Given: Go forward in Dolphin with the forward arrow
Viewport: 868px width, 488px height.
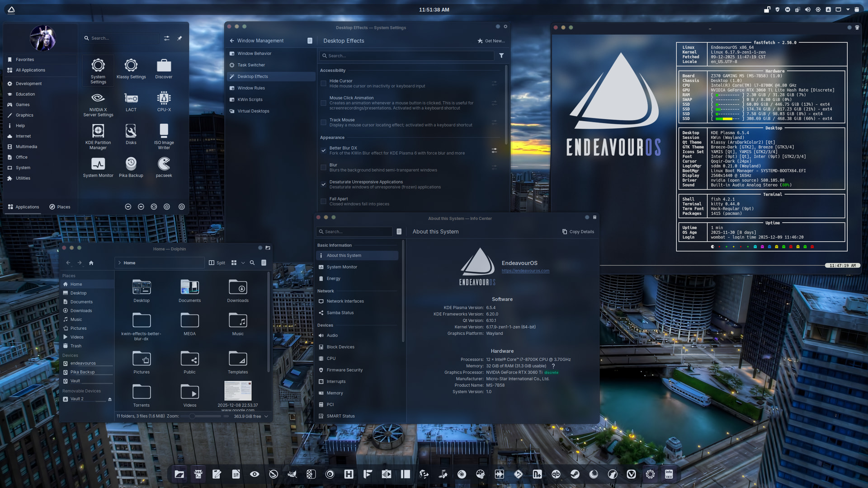Looking at the screenshot, I should coord(80,263).
